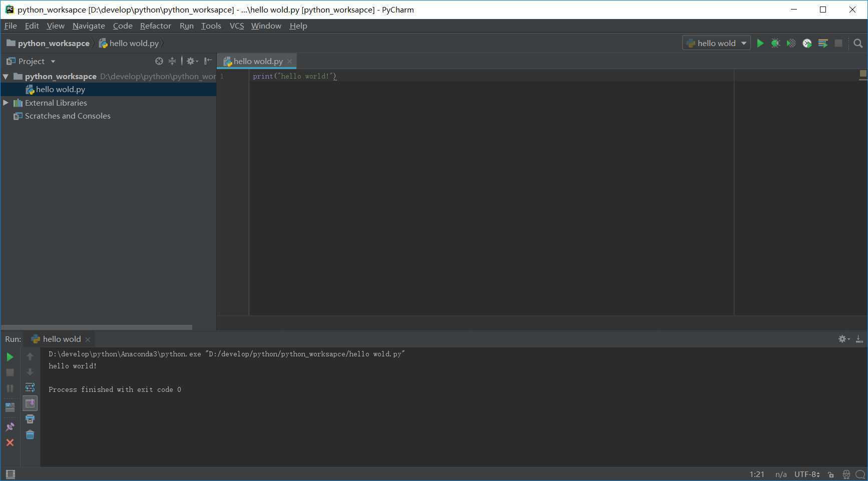868x481 pixels.
Task: Toggle pin tab in Run panel
Action: tap(10, 427)
